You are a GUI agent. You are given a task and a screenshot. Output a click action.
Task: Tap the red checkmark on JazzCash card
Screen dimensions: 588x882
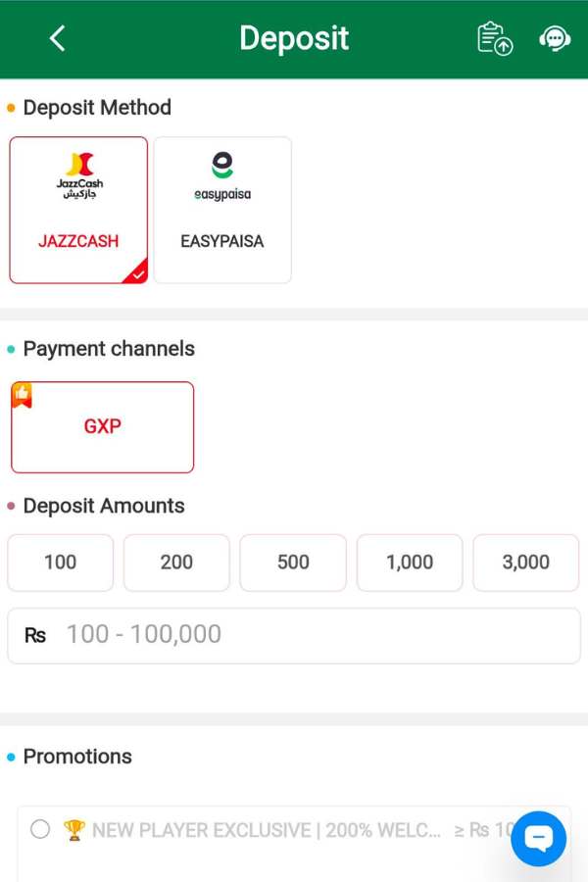[138, 274]
